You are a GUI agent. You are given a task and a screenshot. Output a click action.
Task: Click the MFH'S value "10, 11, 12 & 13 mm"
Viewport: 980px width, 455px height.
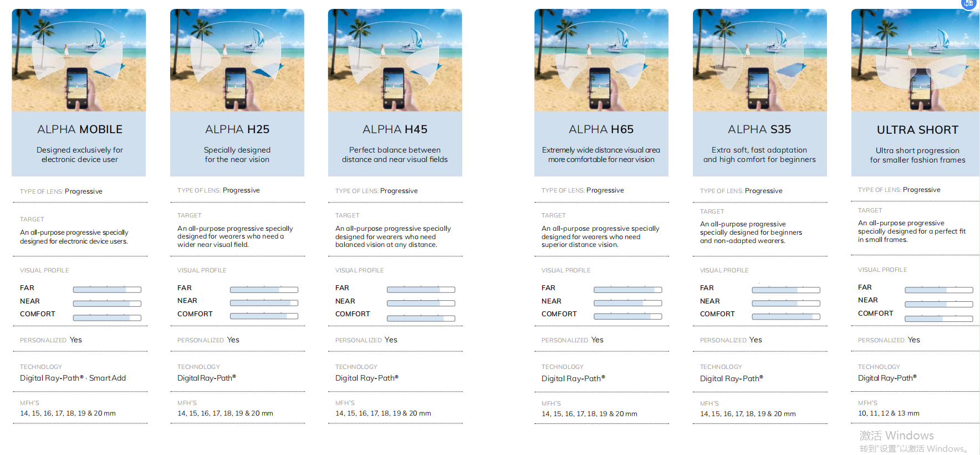[x=889, y=413]
